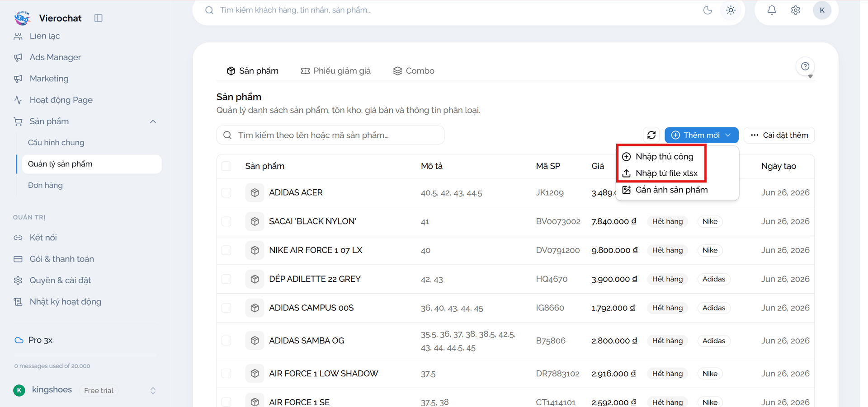Tick the SACAI 'BLACK NYLON' checkbox
The height and width of the screenshot is (407, 868).
(226, 221)
